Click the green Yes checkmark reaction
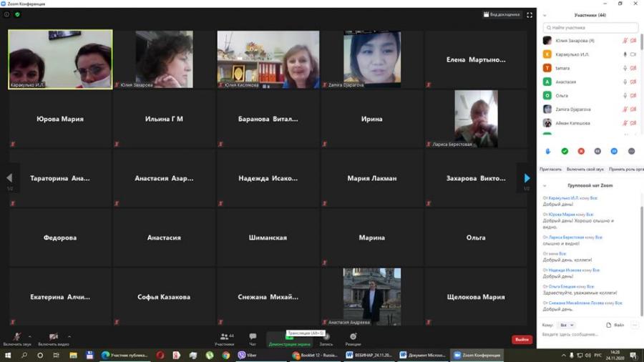644x362 pixels. click(x=565, y=151)
